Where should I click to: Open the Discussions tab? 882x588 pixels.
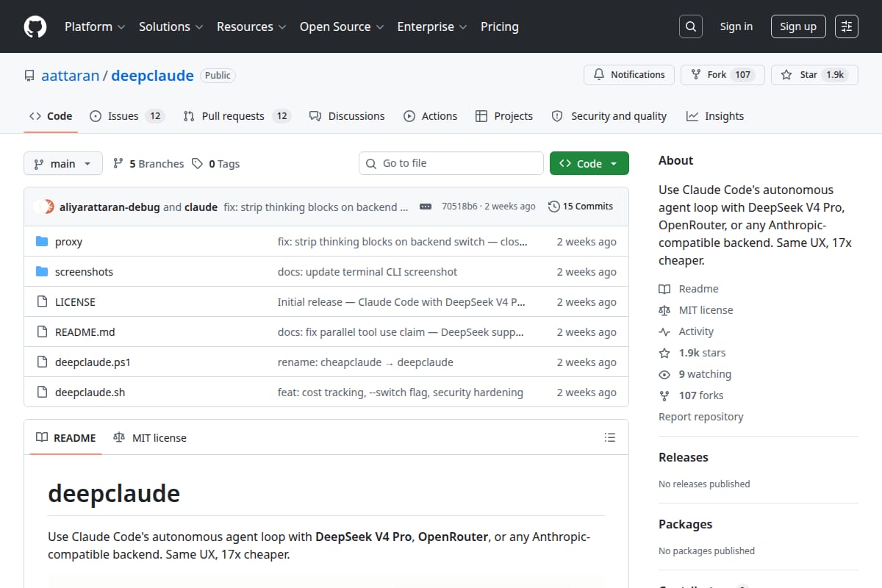tap(347, 116)
